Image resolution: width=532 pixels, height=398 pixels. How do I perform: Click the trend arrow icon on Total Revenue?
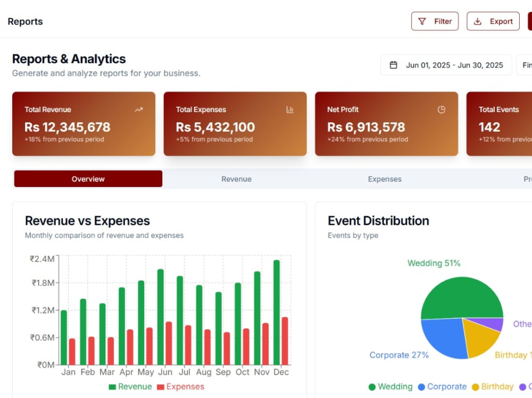pyautogui.click(x=139, y=109)
